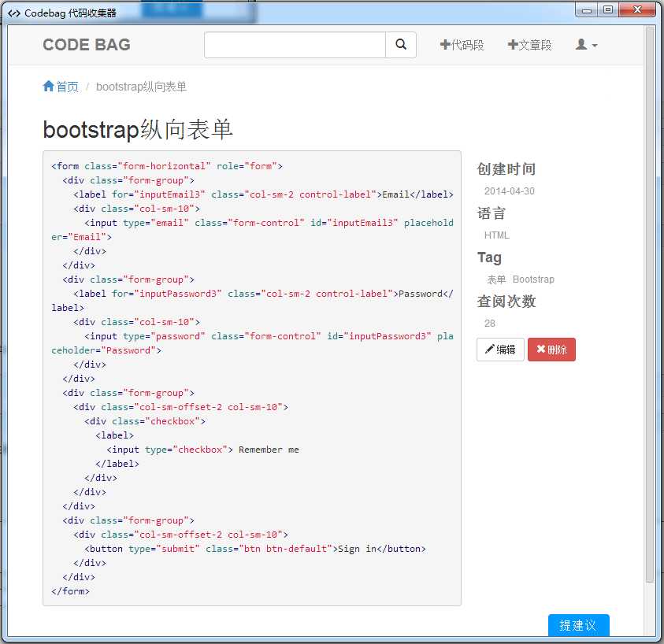Click the red 删除 delete button
Image resolution: width=664 pixels, height=644 pixels.
(x=551, y=350)
